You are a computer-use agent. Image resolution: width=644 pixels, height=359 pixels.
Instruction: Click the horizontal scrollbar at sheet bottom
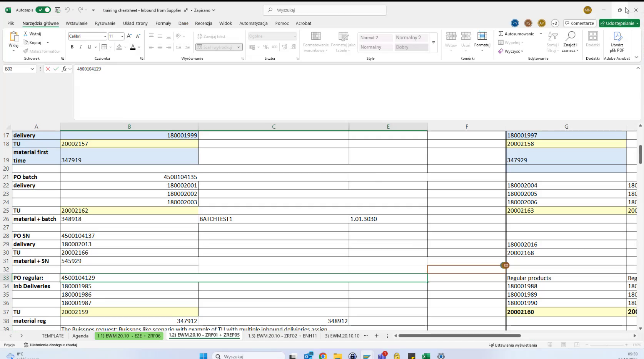pyautogui.click(x=459, y=336)
